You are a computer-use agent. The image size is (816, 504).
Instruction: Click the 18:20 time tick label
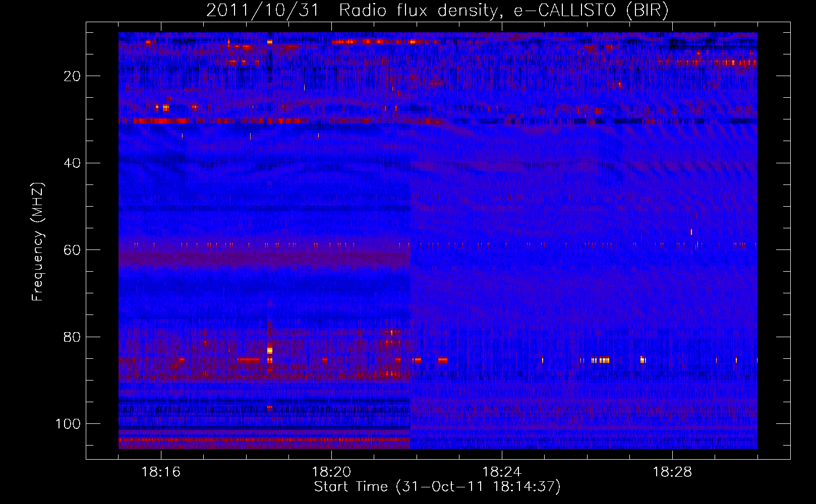point(331,472)
